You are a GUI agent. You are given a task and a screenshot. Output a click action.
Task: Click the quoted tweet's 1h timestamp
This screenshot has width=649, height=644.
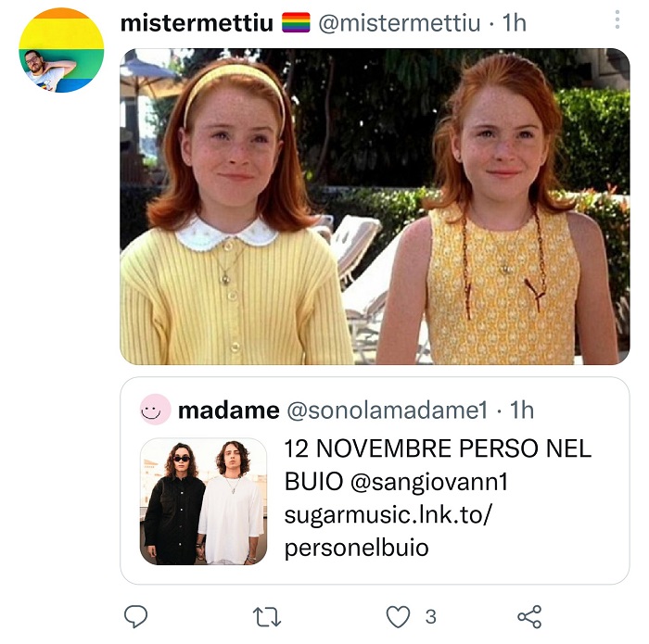(x=522, y=410)
